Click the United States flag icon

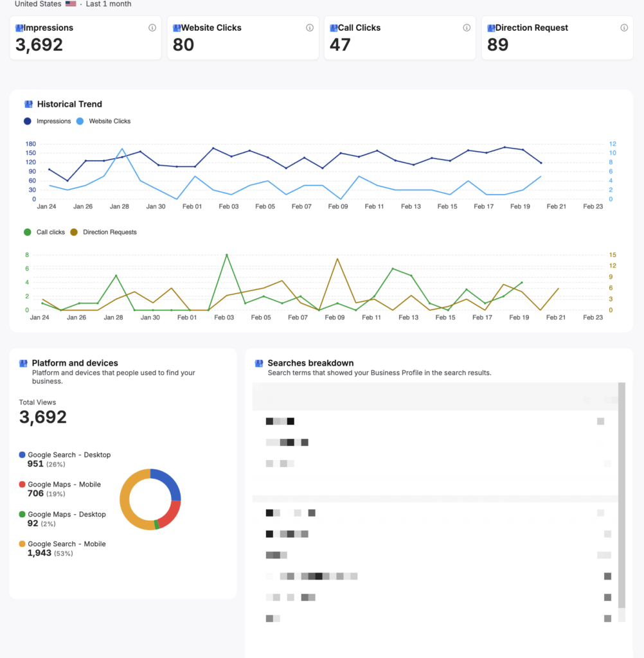71,4
